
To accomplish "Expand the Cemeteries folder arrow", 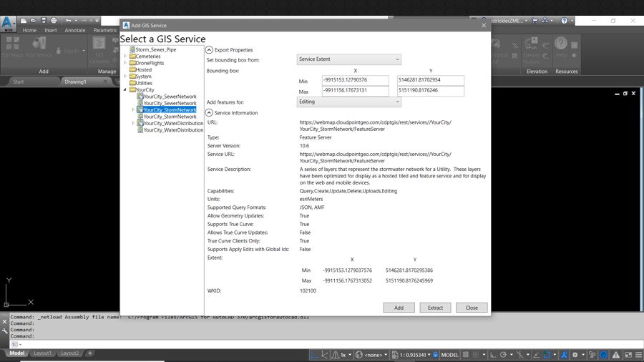I will [125, 57].
